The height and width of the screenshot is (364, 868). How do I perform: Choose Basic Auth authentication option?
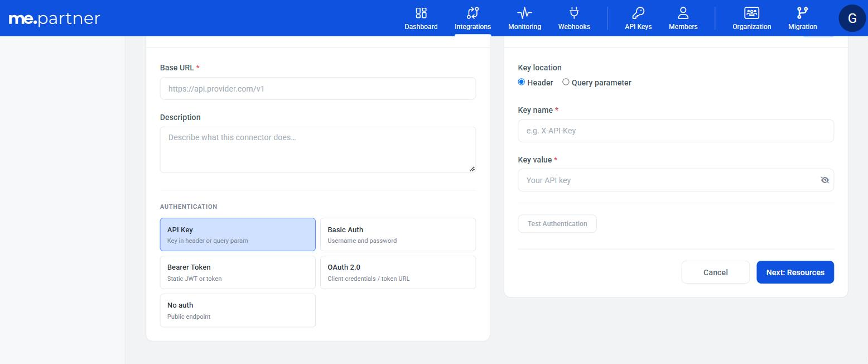click(x=398, y=234)
